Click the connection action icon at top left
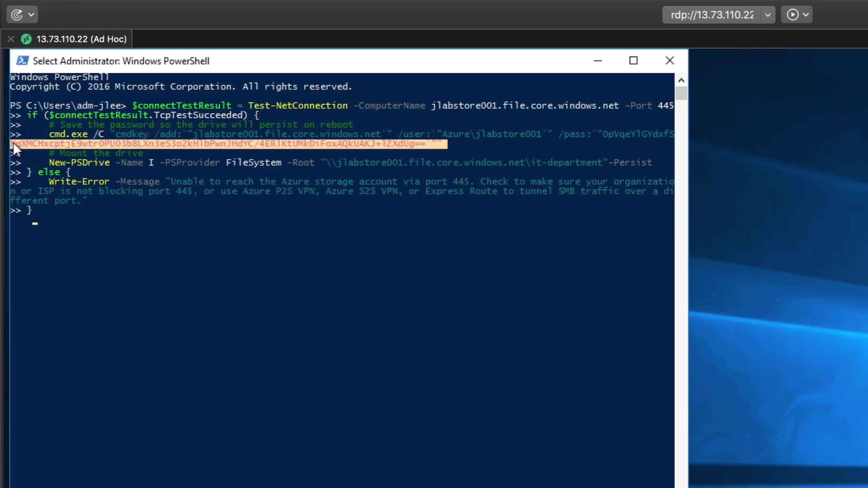This screenshot has height=488, width=868. pos(17,15)
